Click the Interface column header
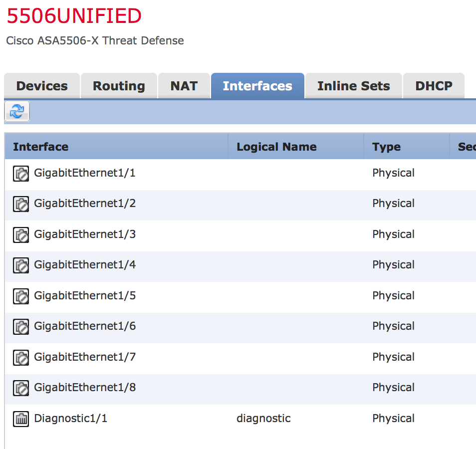476x449 pixels. tap(41, 147)
